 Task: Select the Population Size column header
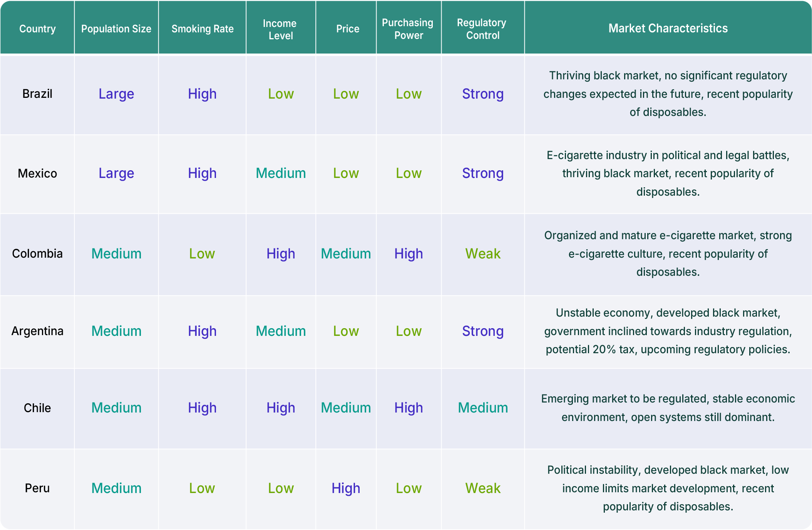click(x=116, y=29)
